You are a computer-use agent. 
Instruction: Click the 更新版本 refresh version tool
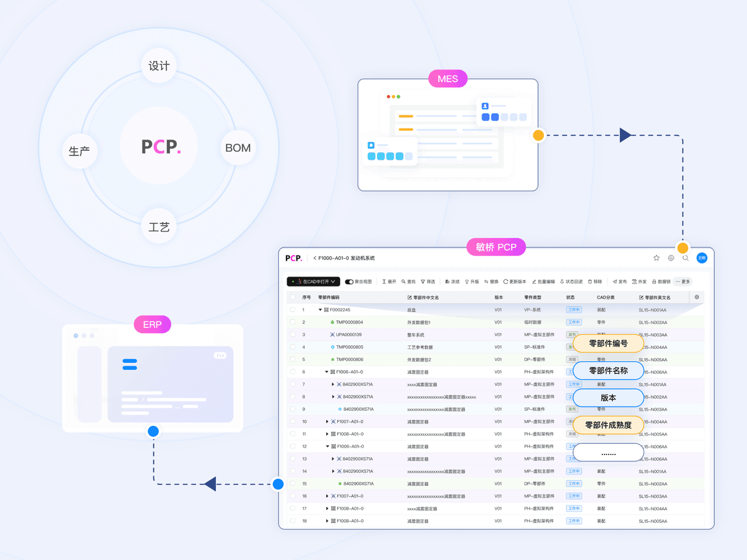(515, 282)
